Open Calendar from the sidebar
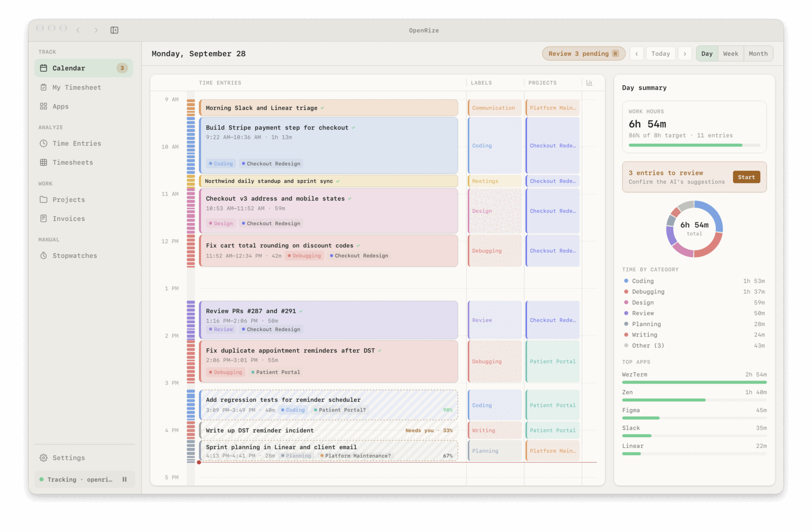The width and height of the screenshot is (812, 532). coord(84,68)
